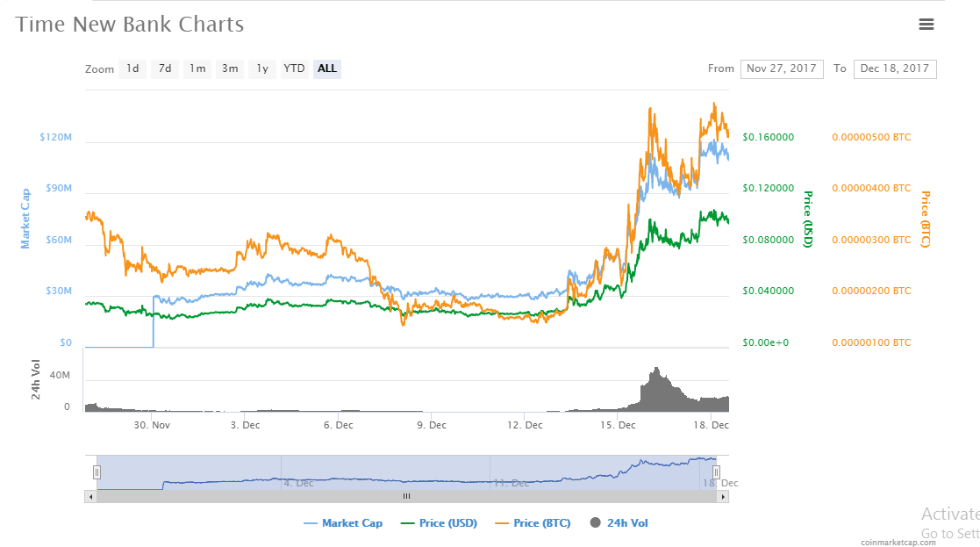Viewport: 980px width, 547px height.
Task: Switch zoom to YTD
Action: coord(294,68)
